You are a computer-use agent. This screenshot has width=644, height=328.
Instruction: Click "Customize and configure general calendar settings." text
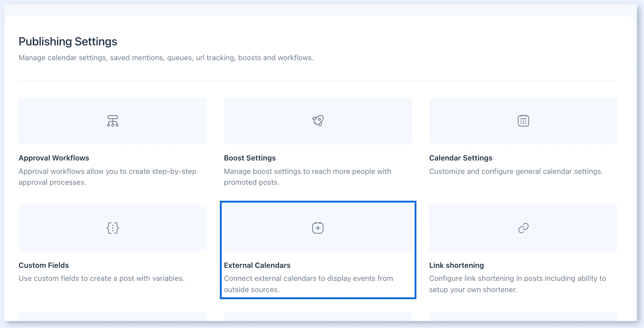(516, 171)
